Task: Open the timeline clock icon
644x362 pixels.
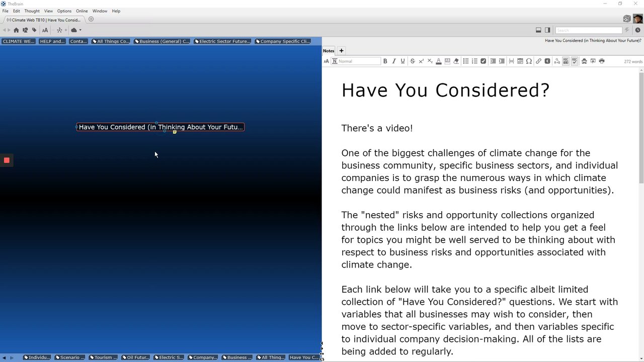Action: 637,30
